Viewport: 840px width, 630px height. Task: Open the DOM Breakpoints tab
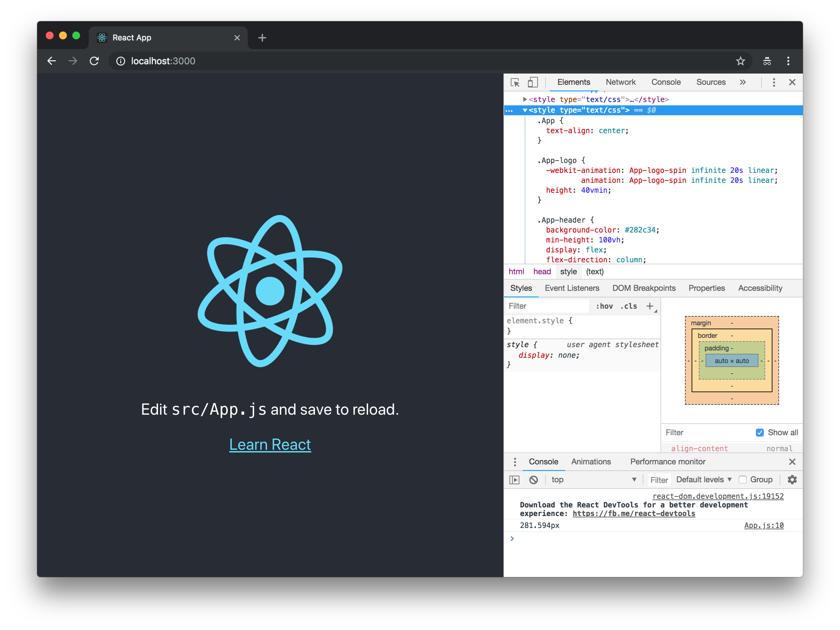pos(644,288)
